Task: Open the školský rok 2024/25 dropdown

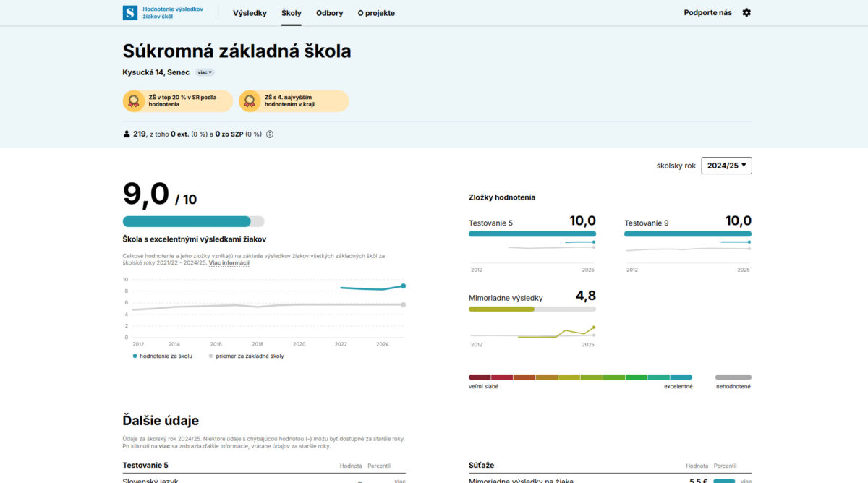Action: 726,166
